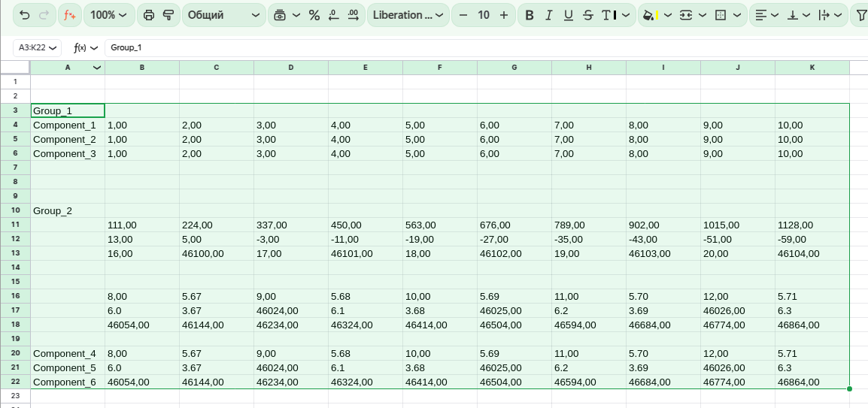Expand the Liberation font family dropdown

408,15
